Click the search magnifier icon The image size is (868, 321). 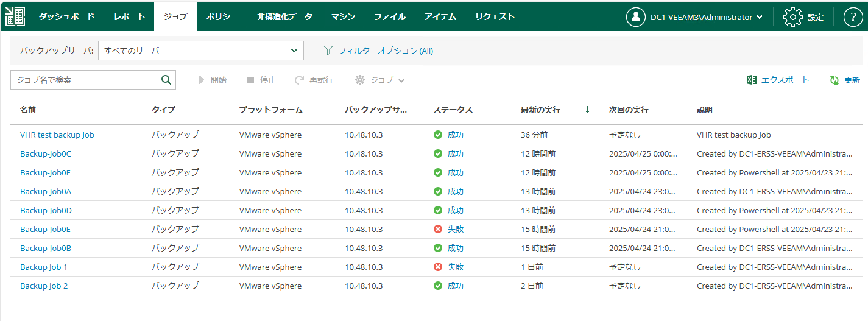(x=166, y=80)
